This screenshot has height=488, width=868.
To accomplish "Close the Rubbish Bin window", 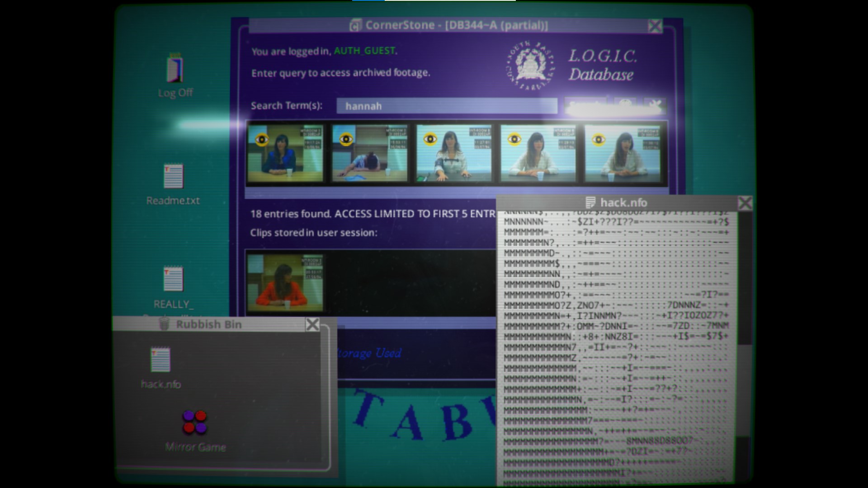I will coord(312,324).
